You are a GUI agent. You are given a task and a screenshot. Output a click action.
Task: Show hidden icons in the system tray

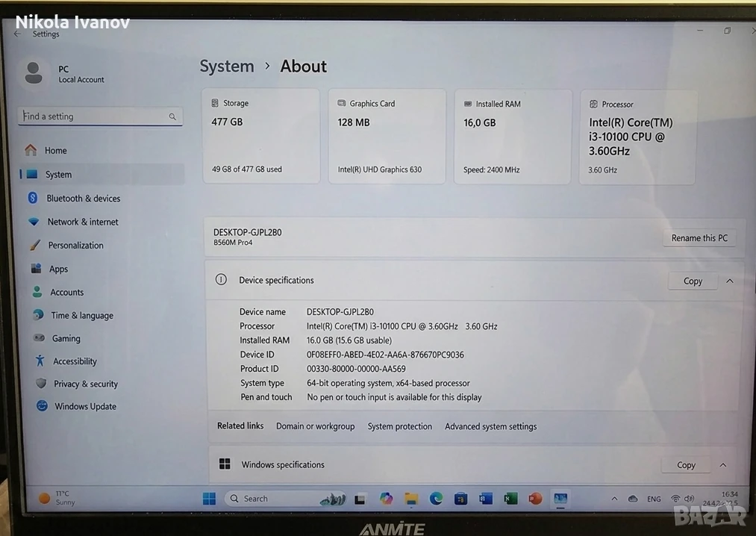tap(614, 499)
